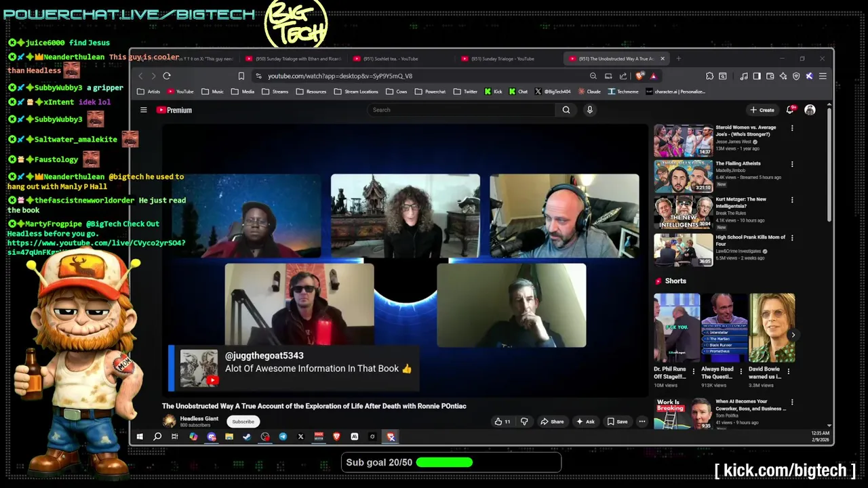868x488 pixels.
Task: Open options for High School Prank video
Action: pos(792,238)
